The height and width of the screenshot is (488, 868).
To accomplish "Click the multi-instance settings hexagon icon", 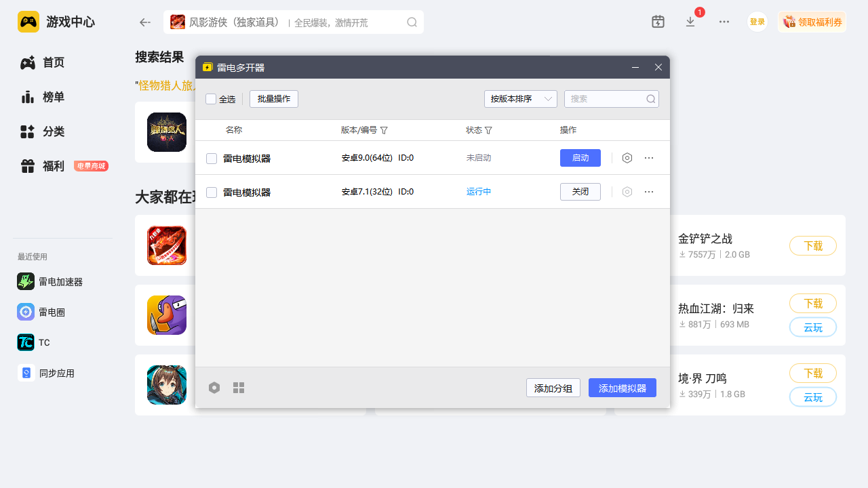I will [x=214, y=388].
